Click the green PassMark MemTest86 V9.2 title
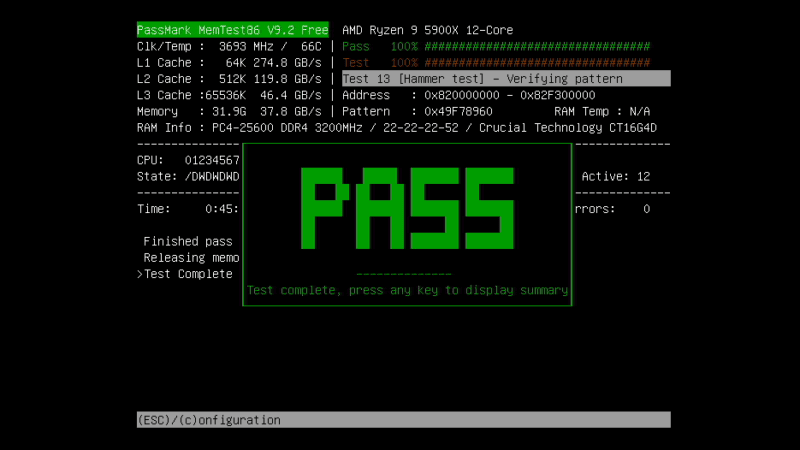The image size is (800, 450). [x=232, y=30]
